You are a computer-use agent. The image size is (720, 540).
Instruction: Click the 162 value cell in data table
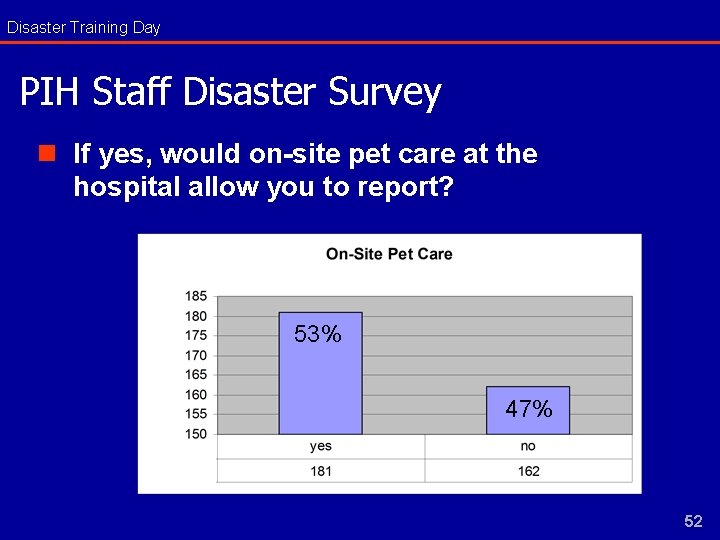pos(529,471)
